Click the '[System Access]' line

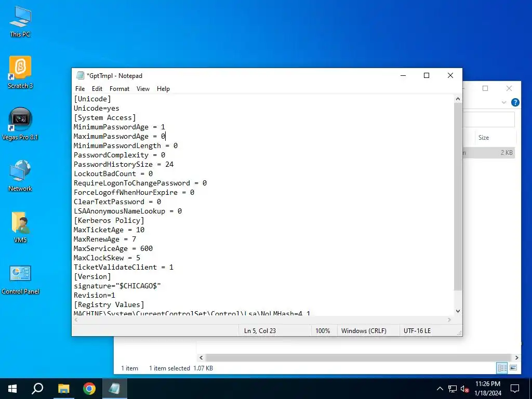pos(105,117)
